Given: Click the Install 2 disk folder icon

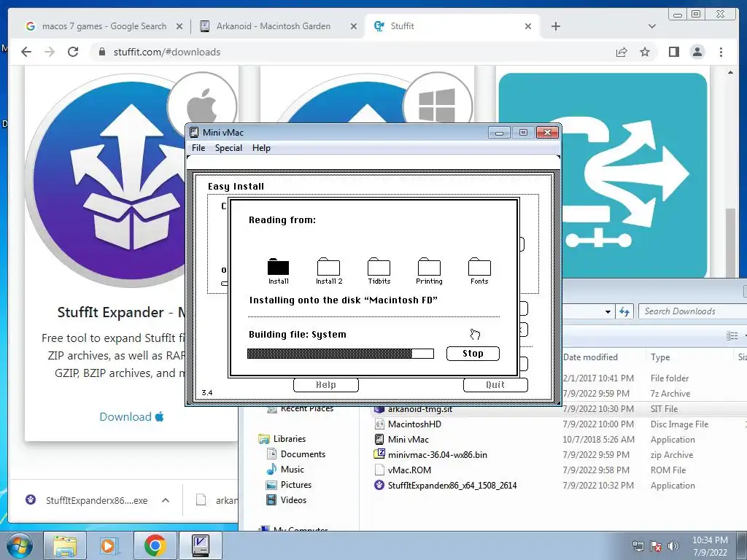Looking at the screenshot, I should 329,267.
